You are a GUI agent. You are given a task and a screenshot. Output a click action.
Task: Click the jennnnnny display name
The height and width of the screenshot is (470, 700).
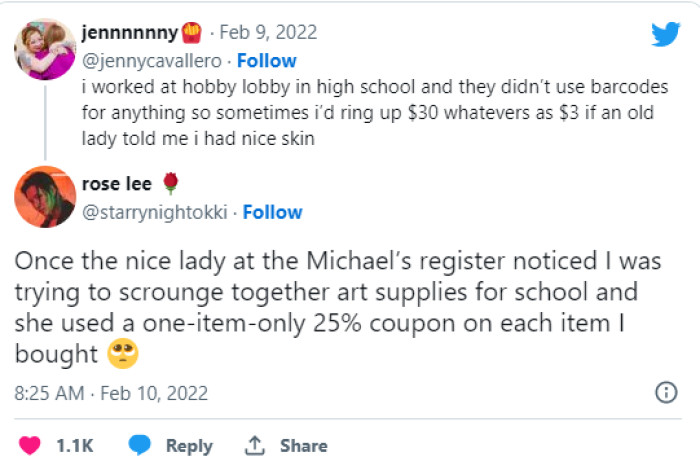130,33
